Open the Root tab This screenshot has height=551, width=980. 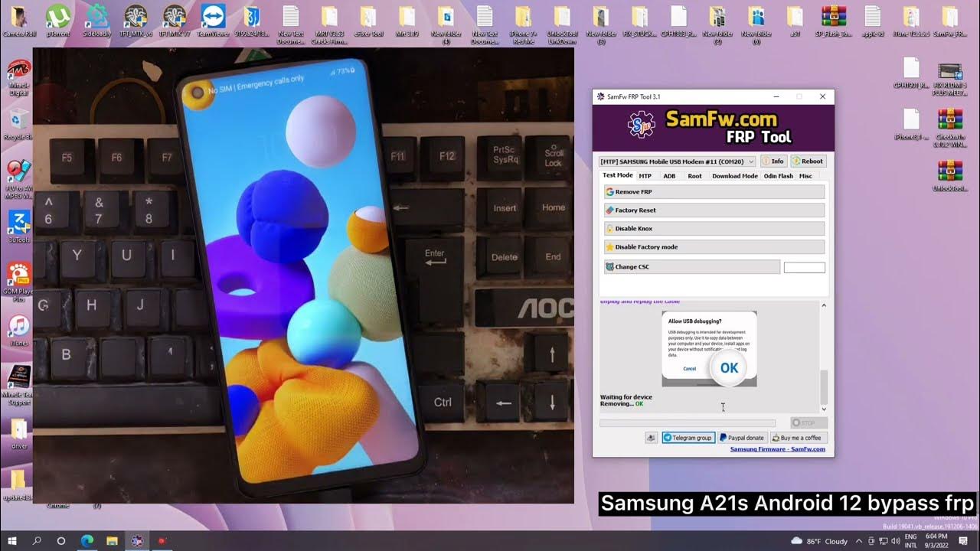(x=694, y=176)
